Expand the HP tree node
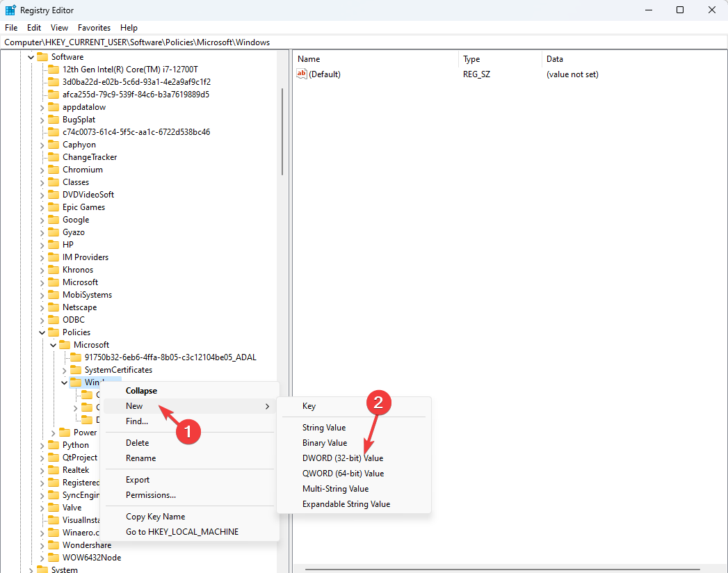Image resolution: width=728 pixels, height=573 pixels. click(42, 244)
